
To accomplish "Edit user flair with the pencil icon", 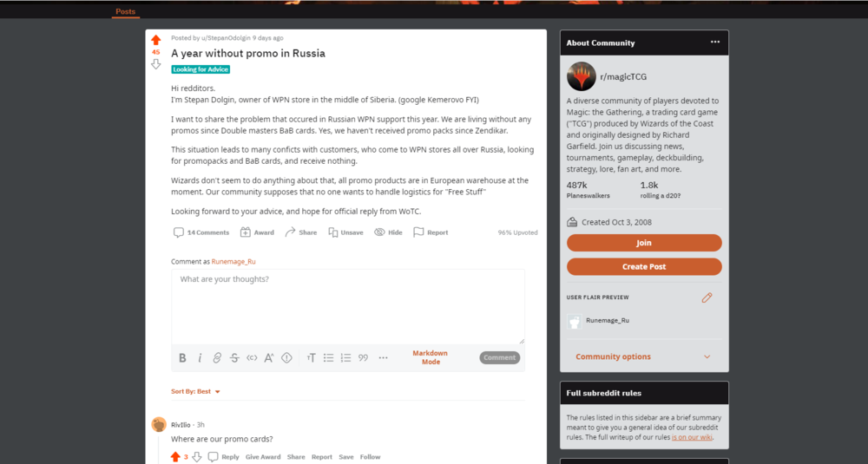I will click(x=707, y=297).
